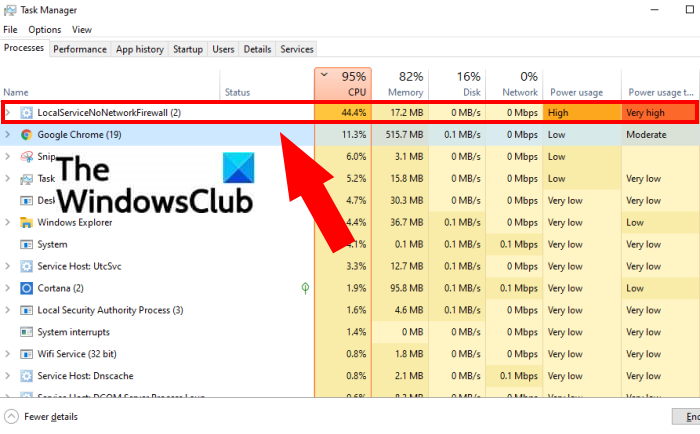Screen dimensions: 700x434
Task: Expand the Service Host: Dnscache row
Action: pos(7,376)
